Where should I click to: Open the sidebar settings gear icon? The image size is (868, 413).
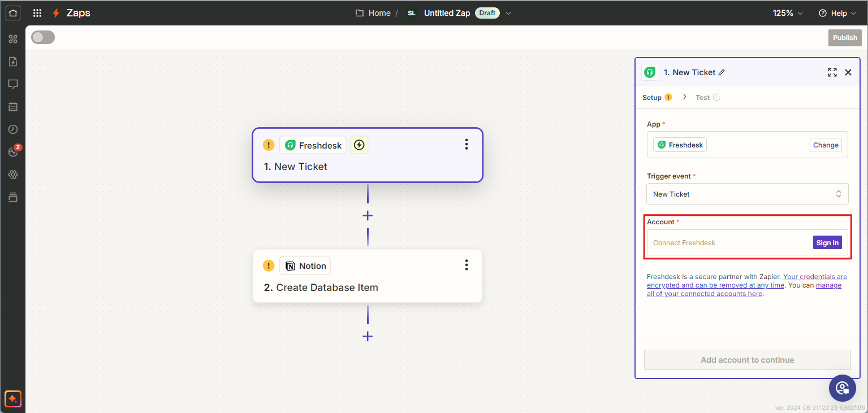click(13, 175)
